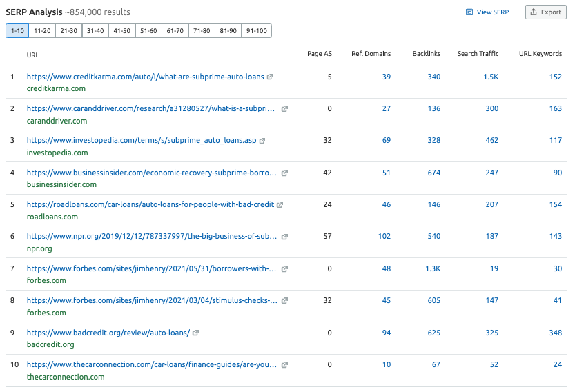Open creditkarma's 39 referring domains
This screenshot has width=575, height=392.
(387, 77)
